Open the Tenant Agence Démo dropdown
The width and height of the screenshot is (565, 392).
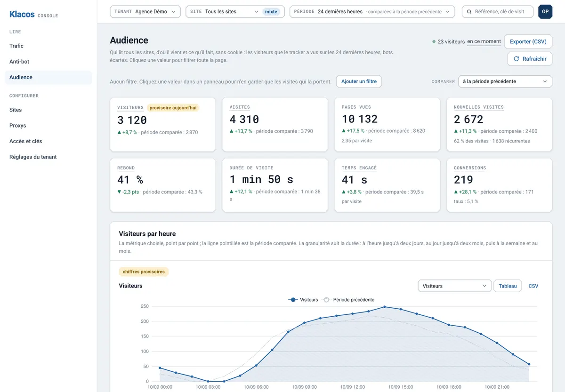click(145, 12)
